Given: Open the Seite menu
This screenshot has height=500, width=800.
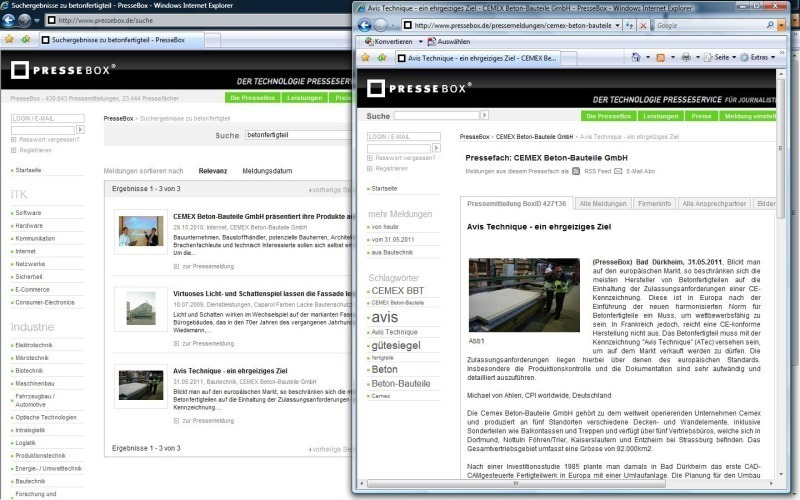Looking at the screenshot, I should pyautogui.click(x=720, y=57).
